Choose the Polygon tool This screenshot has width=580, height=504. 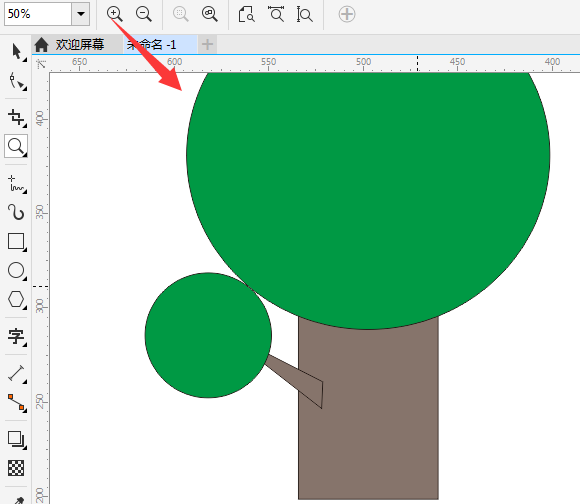[x=17, y=300]
